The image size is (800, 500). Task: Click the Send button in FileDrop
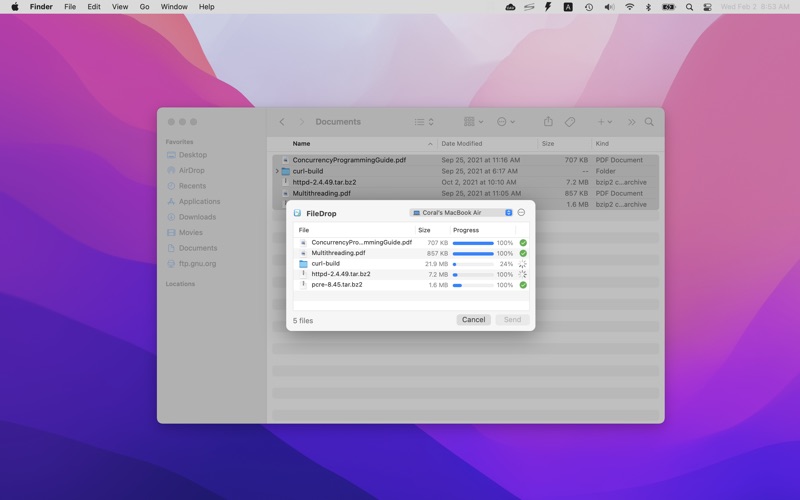(x=512, y=320)
